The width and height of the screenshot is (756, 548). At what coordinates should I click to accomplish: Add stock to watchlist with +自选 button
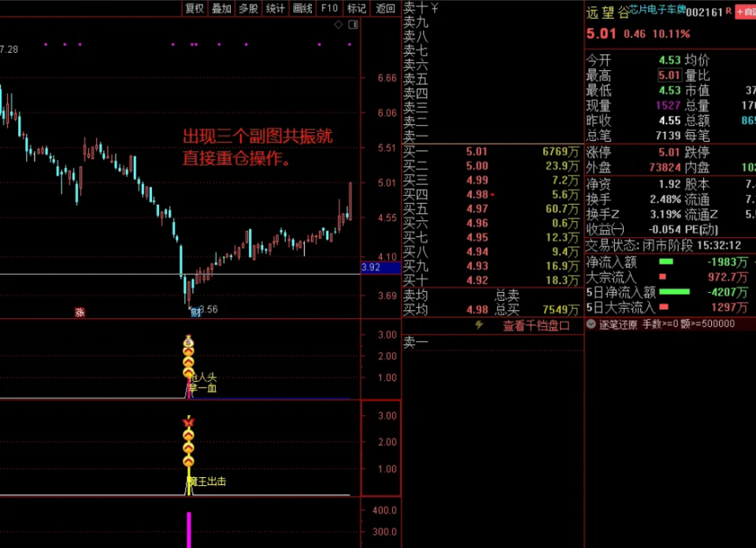point(746,12)
